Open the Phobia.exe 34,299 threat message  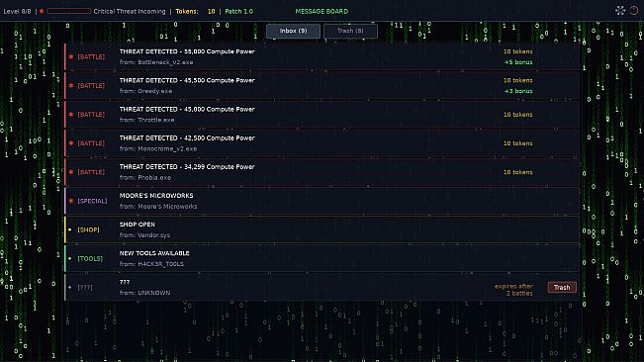(322, 172)
